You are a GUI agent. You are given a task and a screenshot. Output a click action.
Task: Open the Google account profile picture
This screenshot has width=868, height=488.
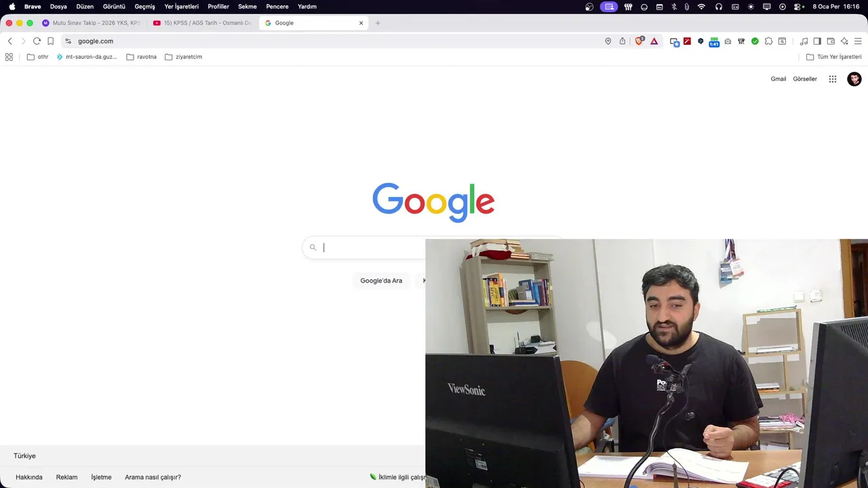pyautogui.click(x=854, y=79)
